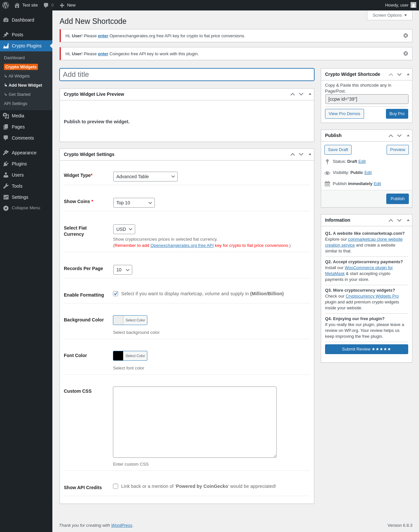Collapse the Information box

(x=408, y=220)
